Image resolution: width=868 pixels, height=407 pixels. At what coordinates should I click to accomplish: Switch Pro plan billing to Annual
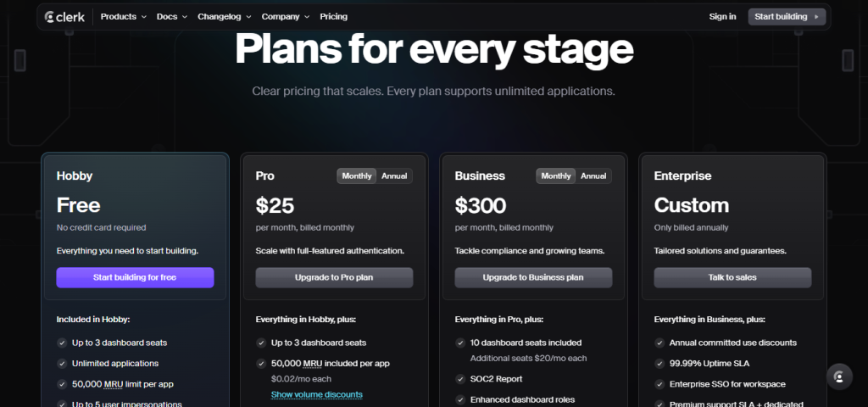coord(394,176)
